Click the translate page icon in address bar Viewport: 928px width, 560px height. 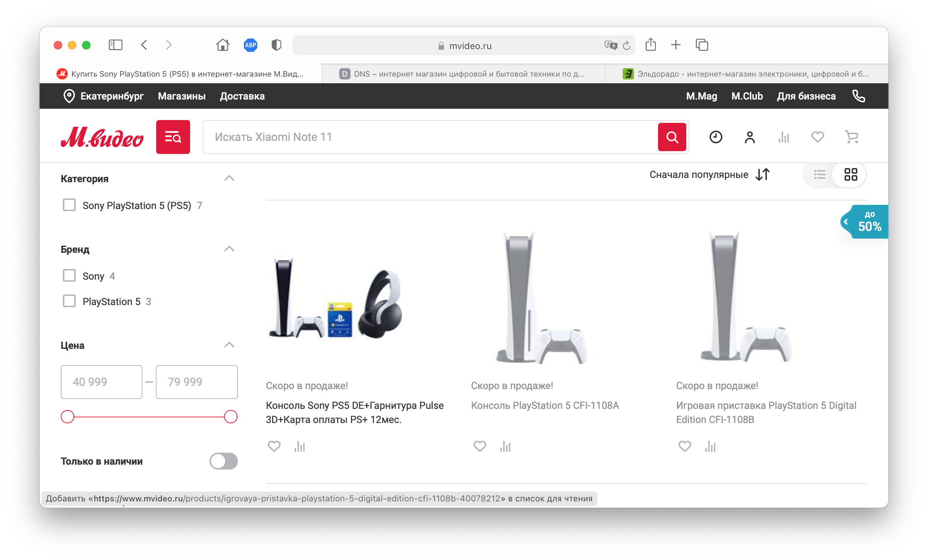point(611,46)
